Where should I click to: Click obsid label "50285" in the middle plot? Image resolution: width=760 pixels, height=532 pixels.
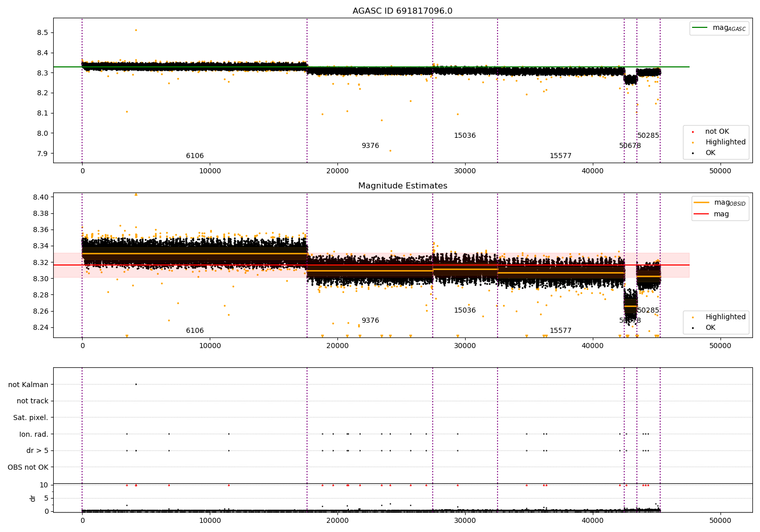point(648,311)
